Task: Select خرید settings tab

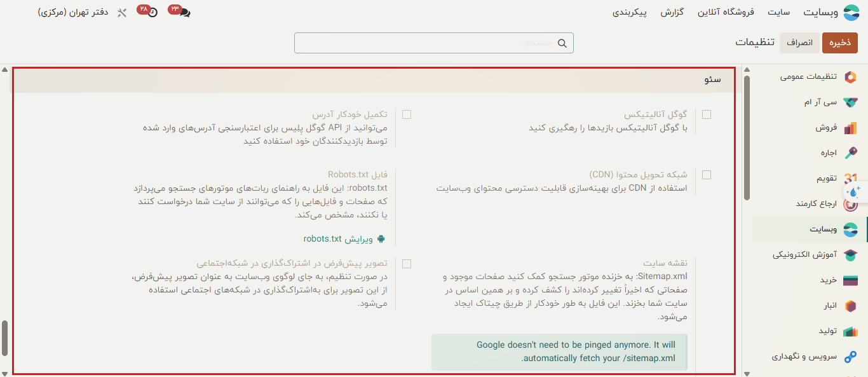Action: coord(829,280)
